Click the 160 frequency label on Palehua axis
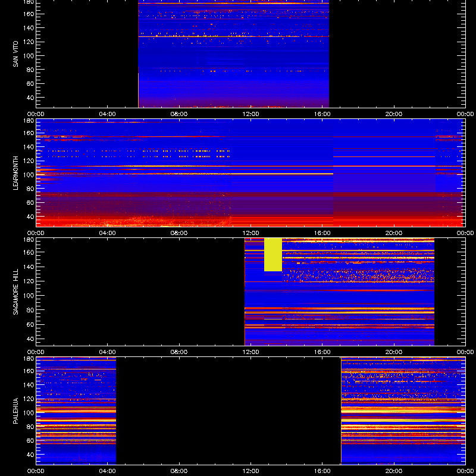 (x=29, y=371)
